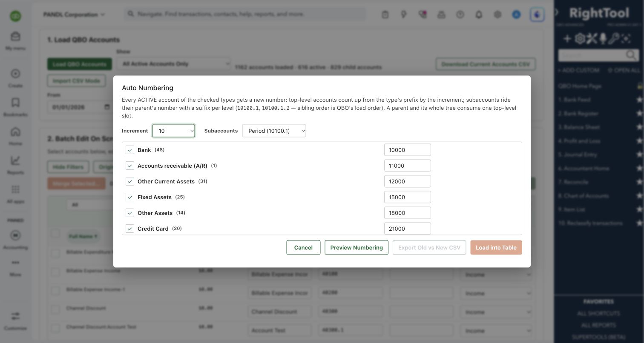
Task: Open Customize at the sidebar bottom
Action: [15, 320]
